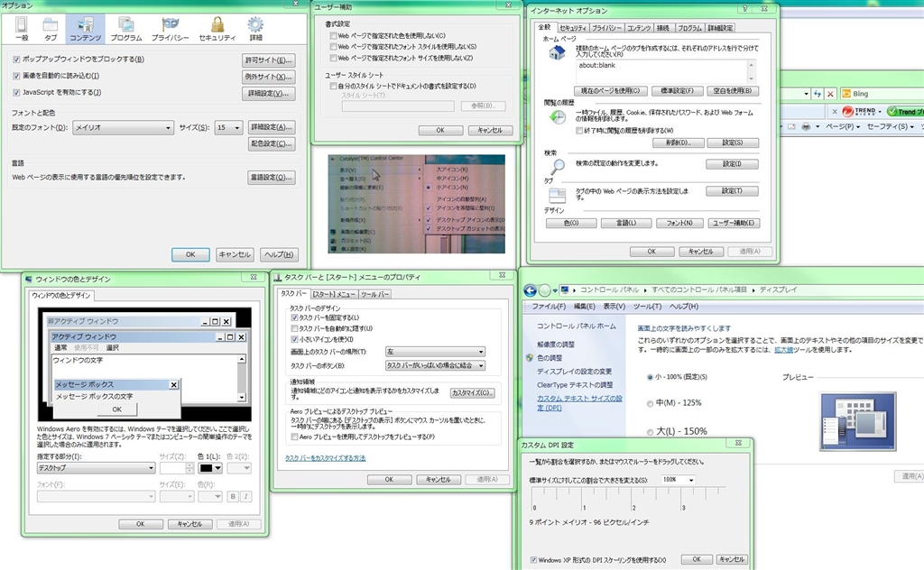Open the [スタート]メニュー tab

pyautogui.click(x=334, y=294)
